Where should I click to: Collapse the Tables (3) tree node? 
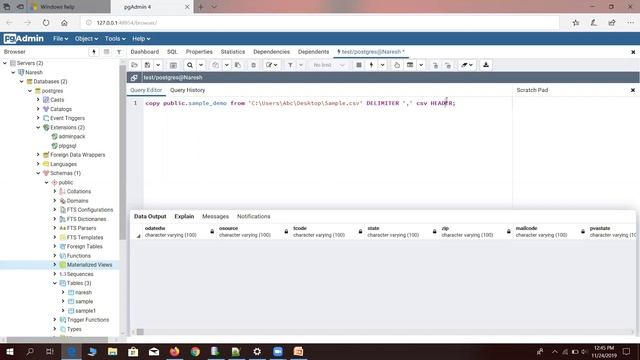55,283
